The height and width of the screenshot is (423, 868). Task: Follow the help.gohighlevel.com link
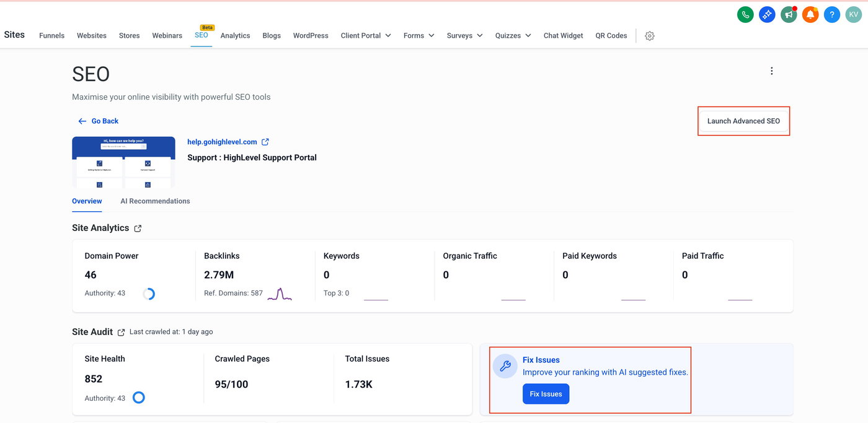222,142
